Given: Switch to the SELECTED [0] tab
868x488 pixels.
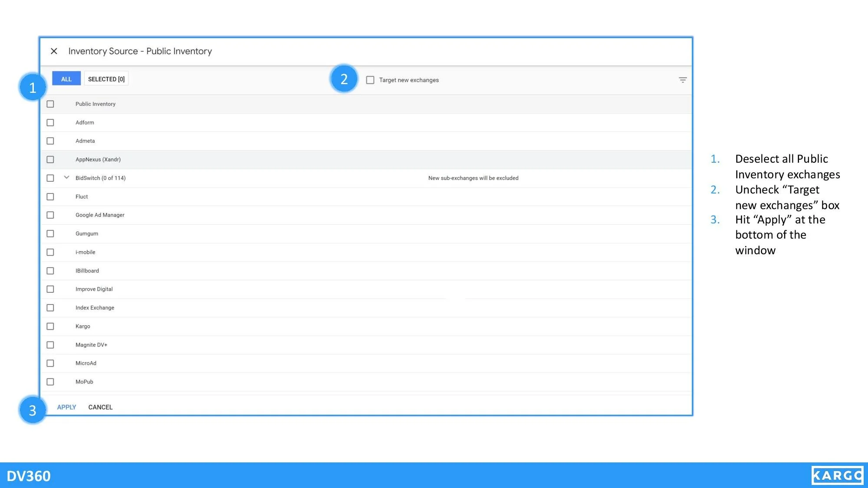Looking at the screenshot, I should coord(106,79).
